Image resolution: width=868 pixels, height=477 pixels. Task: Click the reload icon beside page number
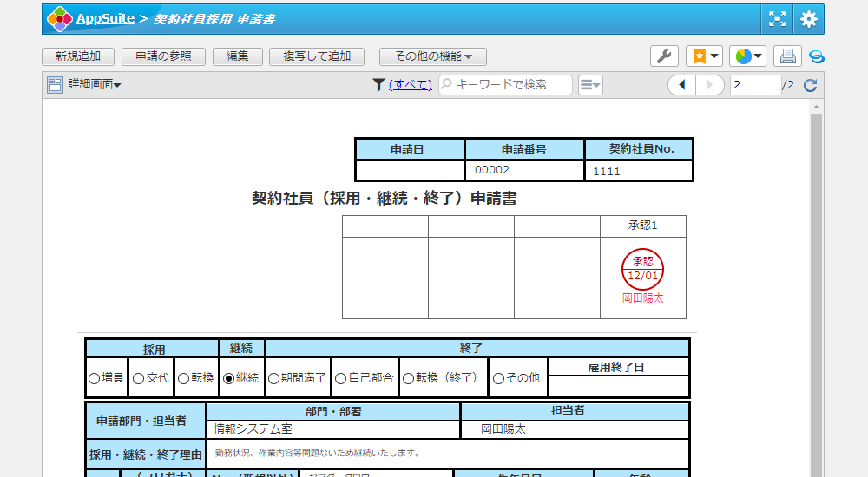811,85
